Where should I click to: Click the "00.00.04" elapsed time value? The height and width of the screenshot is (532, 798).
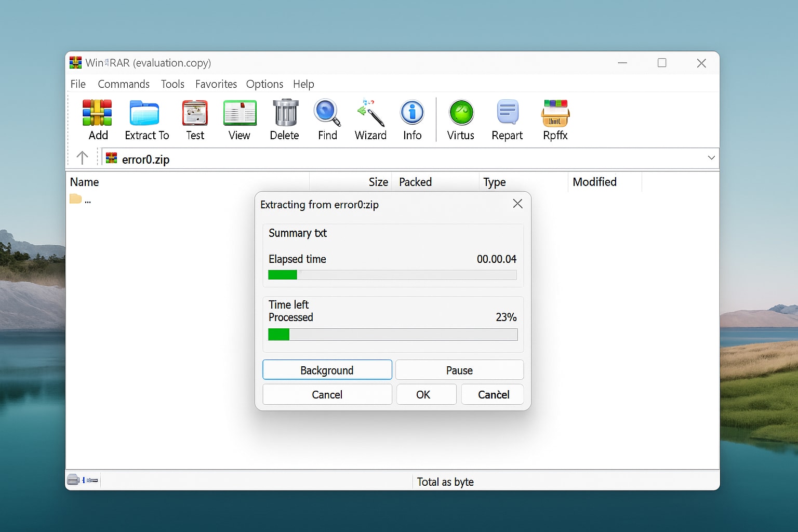[x=497, y=259]
